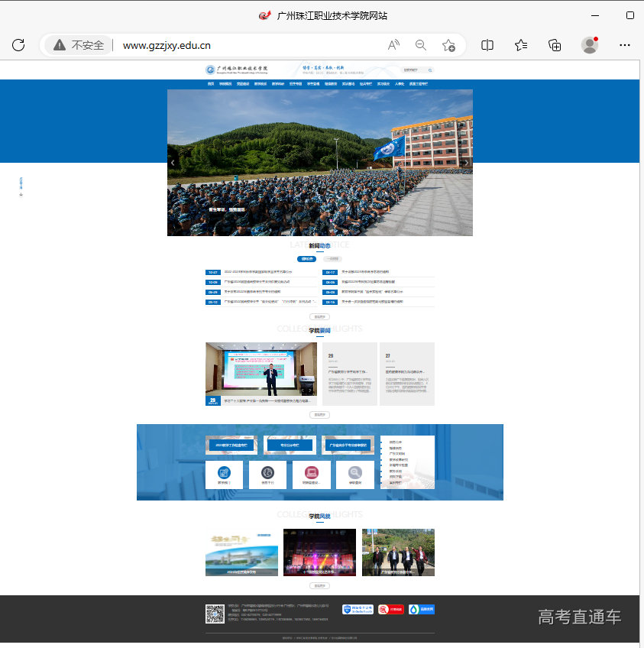Click the search magnifier icon in site header

pos(430,70)
